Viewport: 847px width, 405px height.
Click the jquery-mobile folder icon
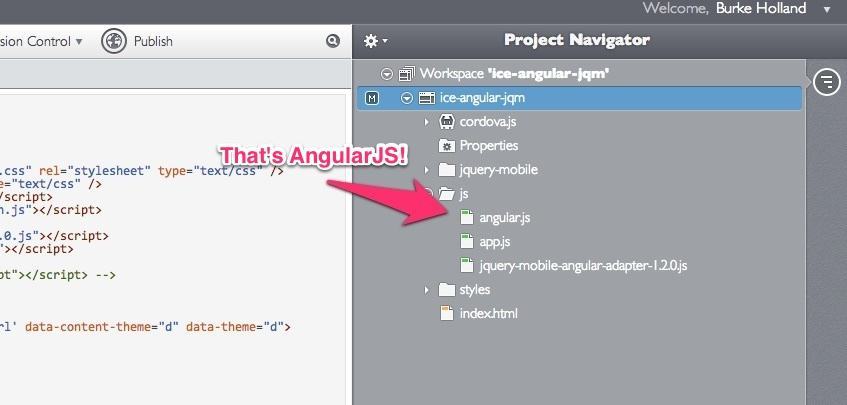[x=447, y=170]
